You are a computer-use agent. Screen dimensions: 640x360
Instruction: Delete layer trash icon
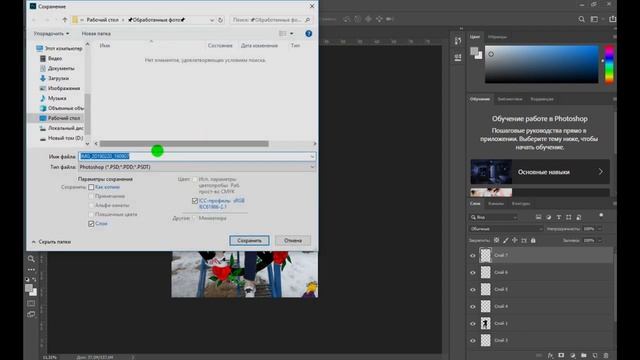pos(606,356)
